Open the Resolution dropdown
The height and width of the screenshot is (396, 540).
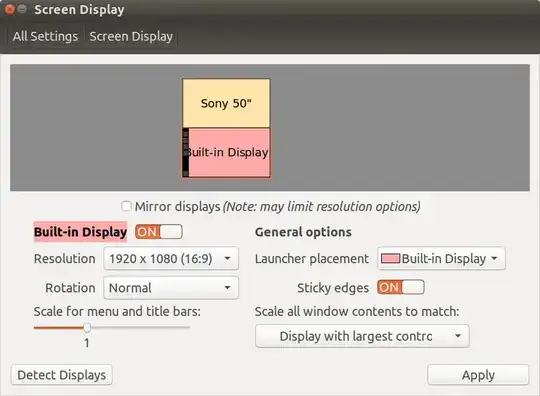click(x=171, y=259)
